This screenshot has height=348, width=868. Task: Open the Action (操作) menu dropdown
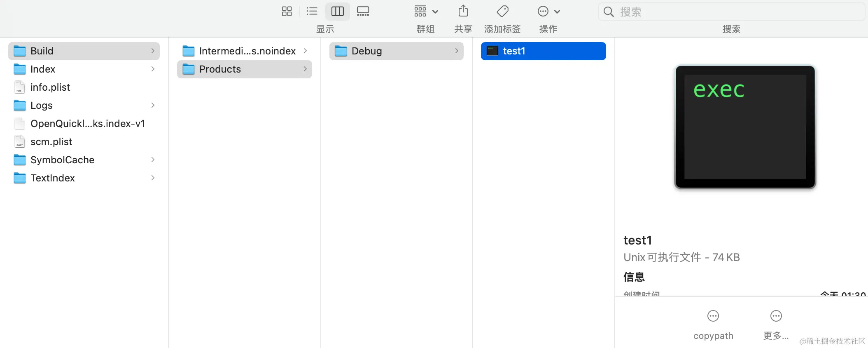(548, 11)
